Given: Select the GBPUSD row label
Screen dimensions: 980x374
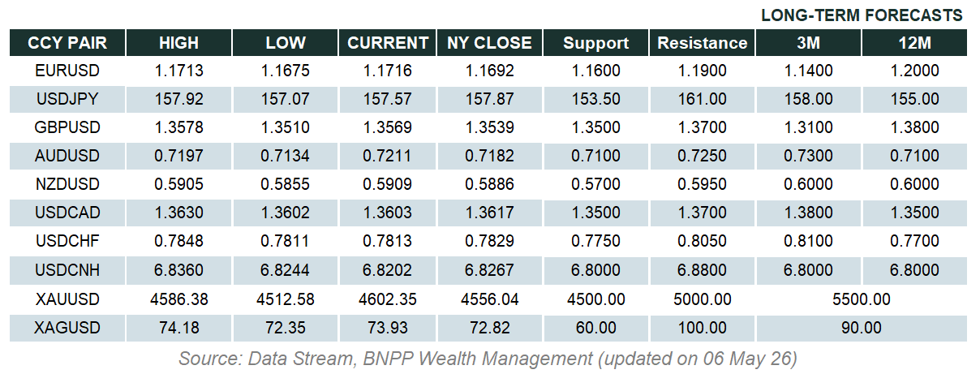Looking at the screenshot, I should (x=67, y=128).
